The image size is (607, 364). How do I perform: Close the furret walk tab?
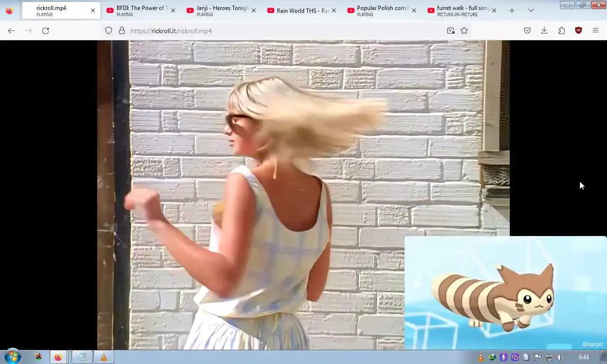(x=494, y=10)
